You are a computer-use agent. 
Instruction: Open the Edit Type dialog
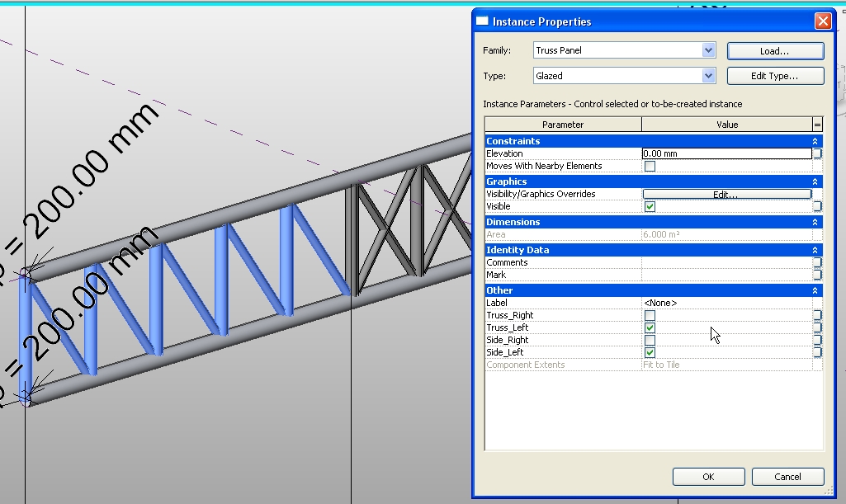(x=774, y=75)
